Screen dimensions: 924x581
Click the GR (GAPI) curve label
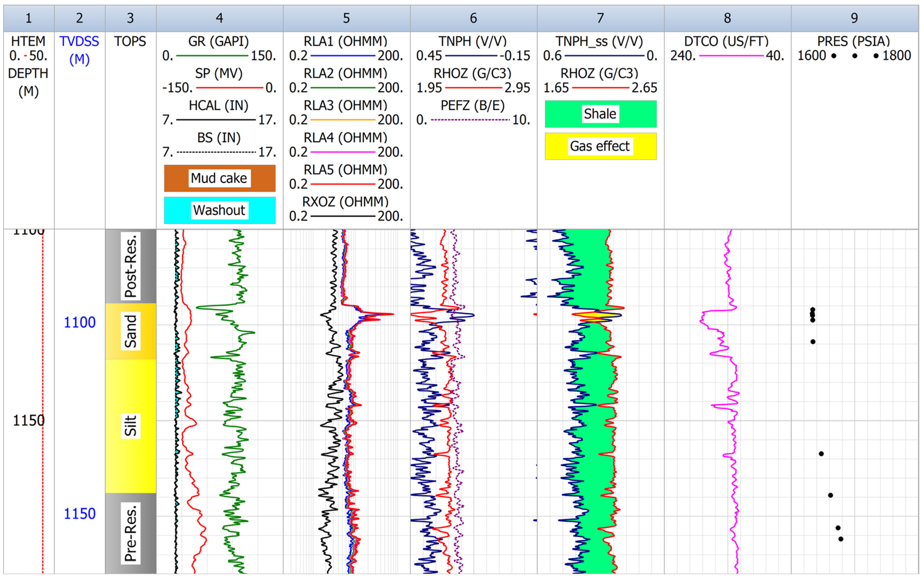point(218,41)
